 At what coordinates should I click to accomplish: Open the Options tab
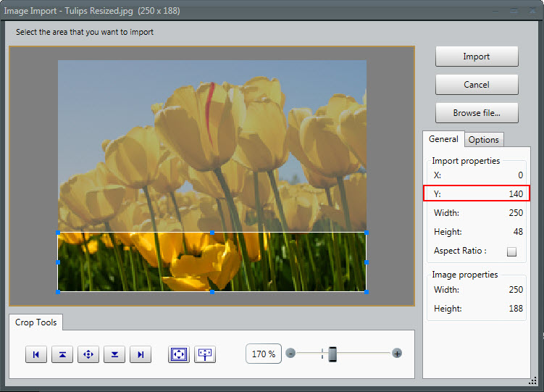[484, 140]
